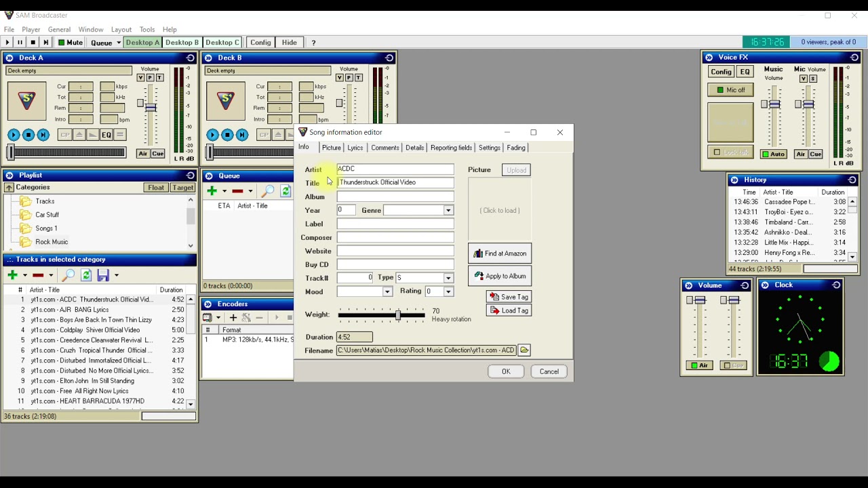Image resolution: width=868 pixels, height=488 pixels.
Task: Open save icon dropdown arrow in Tracks panel
Action: 116,275
